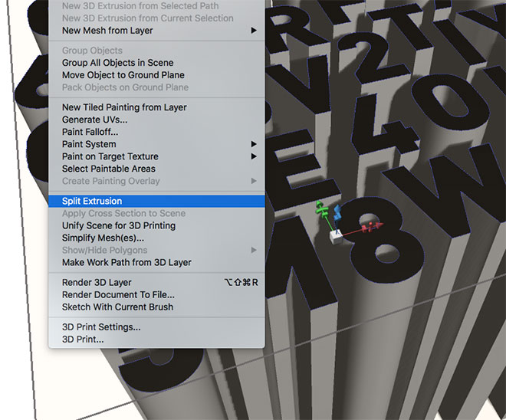Select Make Work Path from 3D Layer
This screenshot has width=506, height=420.
(x=127, y=262)
